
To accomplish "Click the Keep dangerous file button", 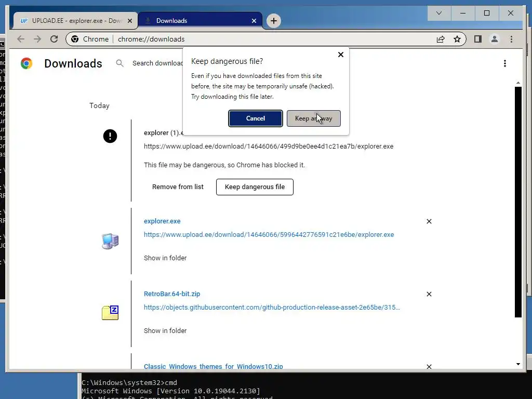I will click(255, 187).
